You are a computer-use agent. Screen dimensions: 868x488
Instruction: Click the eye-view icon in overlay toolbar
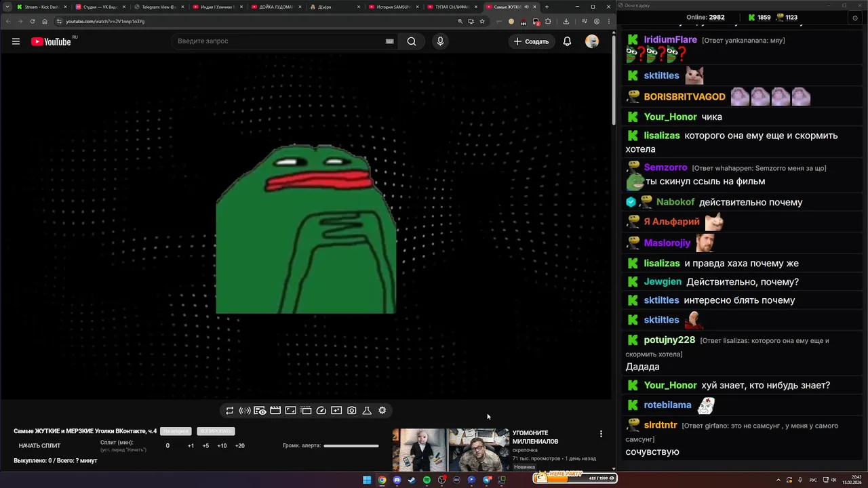[x=260, y=411]
